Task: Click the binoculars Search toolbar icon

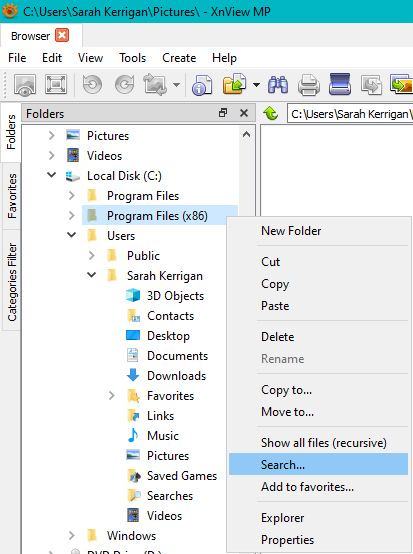Action: [278, 85]
